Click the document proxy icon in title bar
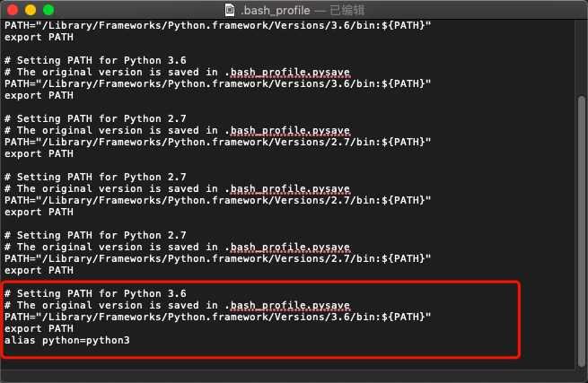This screenshot has width=588, height=383. (x=231, y=10)
